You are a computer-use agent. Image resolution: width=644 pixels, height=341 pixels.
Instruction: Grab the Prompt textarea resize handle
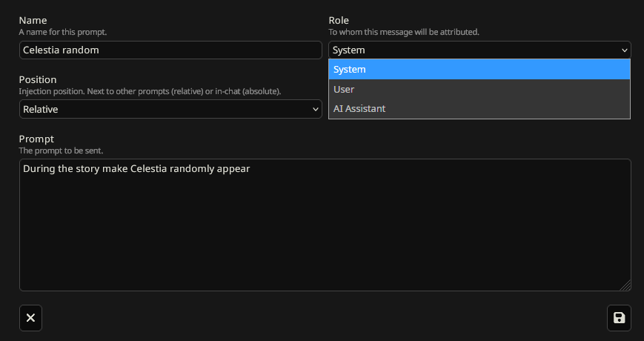pyautogui.click(x=625, y=285)
